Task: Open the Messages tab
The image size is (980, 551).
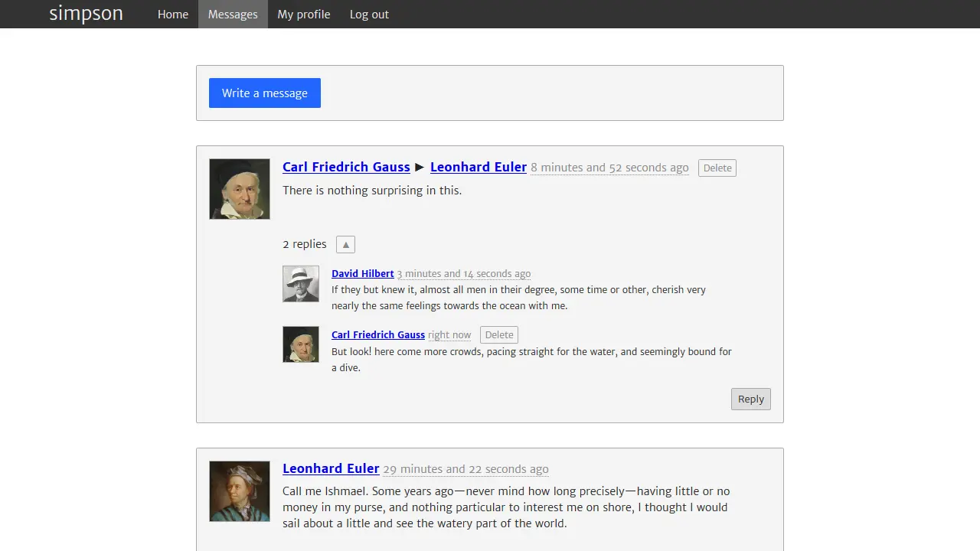Action: click(x=233, y=15)
